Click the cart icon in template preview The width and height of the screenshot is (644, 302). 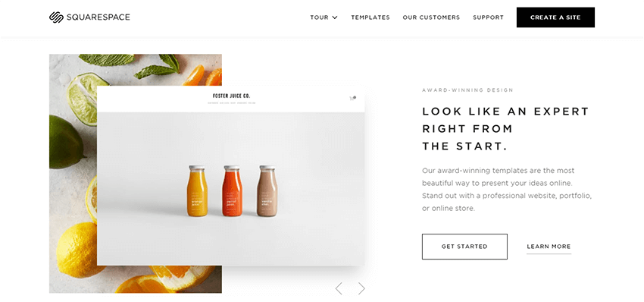pos(352,99)
